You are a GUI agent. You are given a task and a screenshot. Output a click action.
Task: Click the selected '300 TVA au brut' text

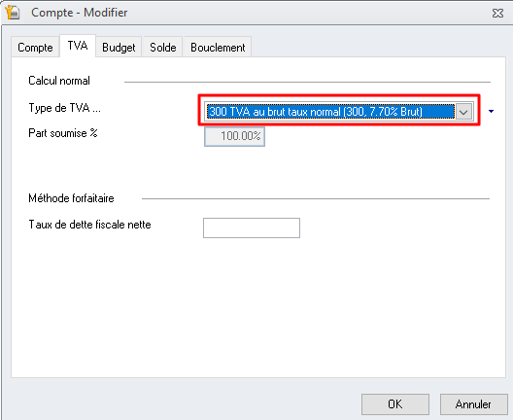click(x=316, y=112)
